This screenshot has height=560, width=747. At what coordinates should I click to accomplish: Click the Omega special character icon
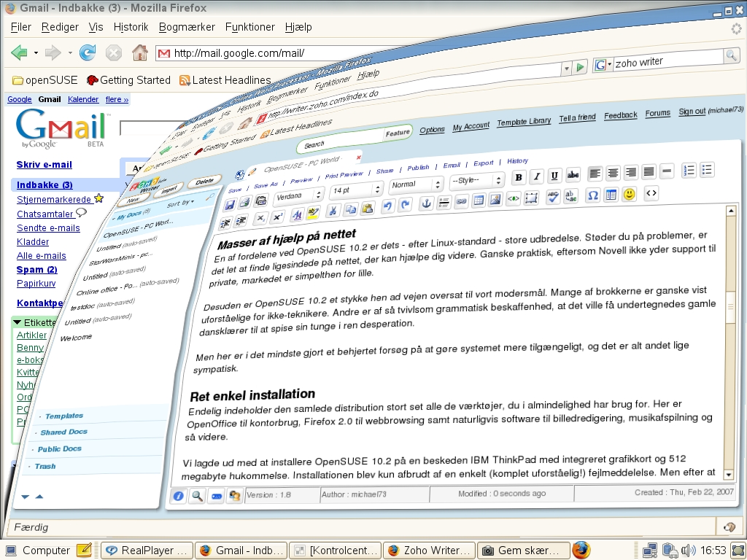pyautogui.click(x=593, y=195)
